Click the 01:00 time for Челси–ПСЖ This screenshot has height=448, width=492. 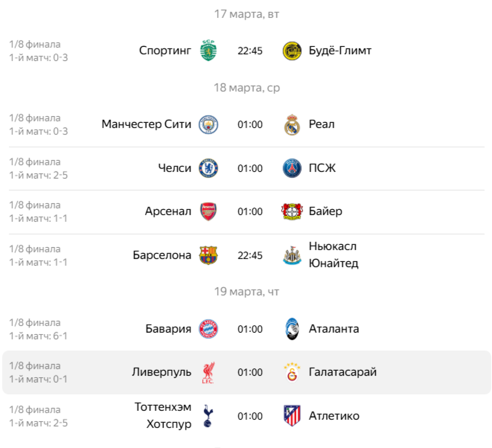[250, 168]
